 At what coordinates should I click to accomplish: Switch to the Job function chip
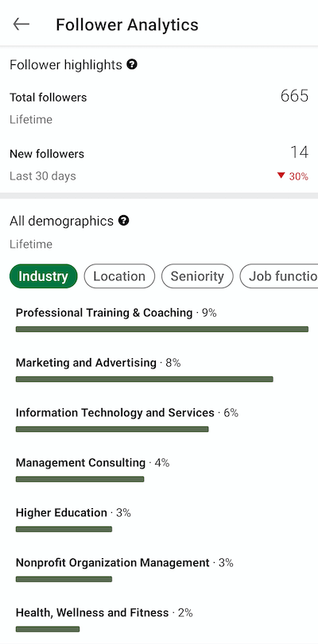[x=279, y=276]
